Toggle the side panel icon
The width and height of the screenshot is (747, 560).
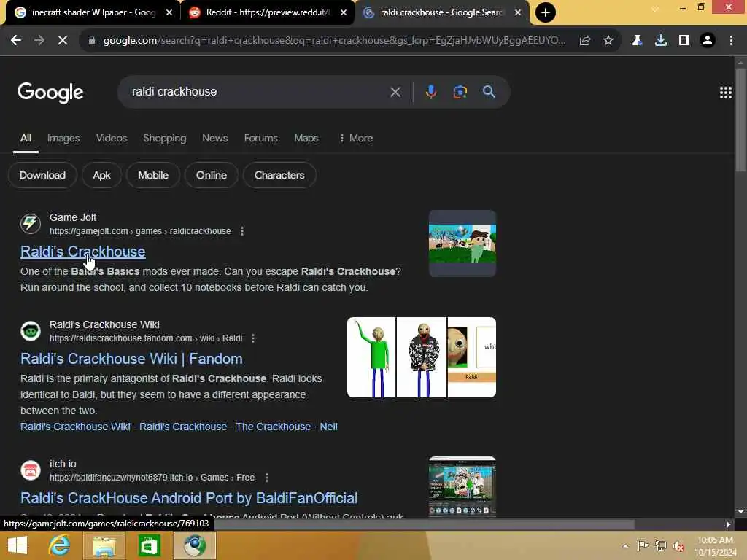pos(684,41)
